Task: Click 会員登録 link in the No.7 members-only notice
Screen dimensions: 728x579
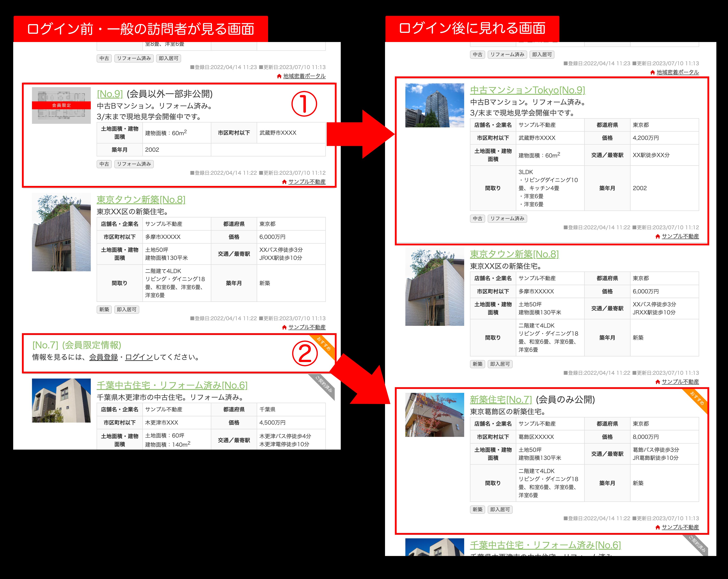Action: tap(103, 357)
